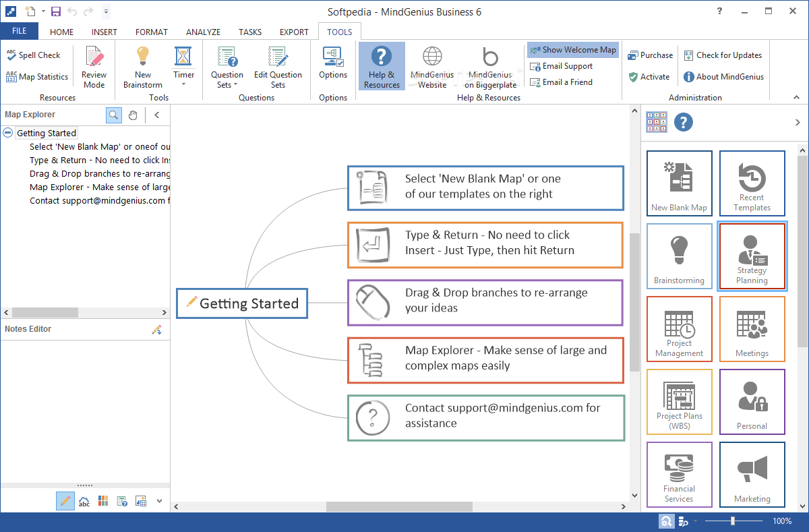This screenshot has width=809, height=532.
Task: Choose the Personal template
Action: tap(752, 402)
